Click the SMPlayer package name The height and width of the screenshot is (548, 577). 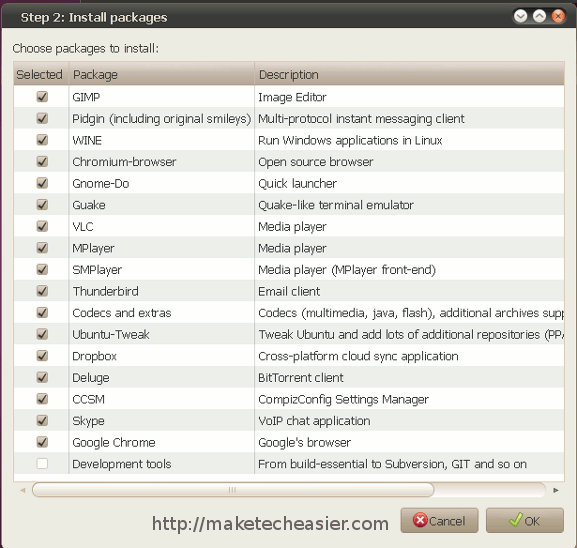click(x=97, y=270)
